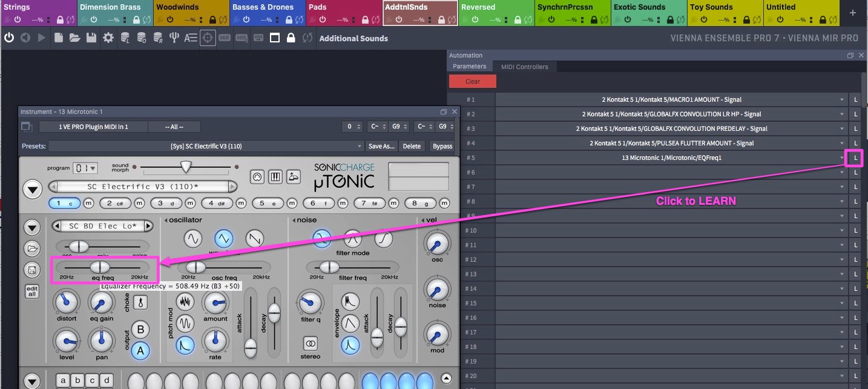868x389 pixels.
Task: Select the high-pass noise filter mode
Action: click(384, 239)
